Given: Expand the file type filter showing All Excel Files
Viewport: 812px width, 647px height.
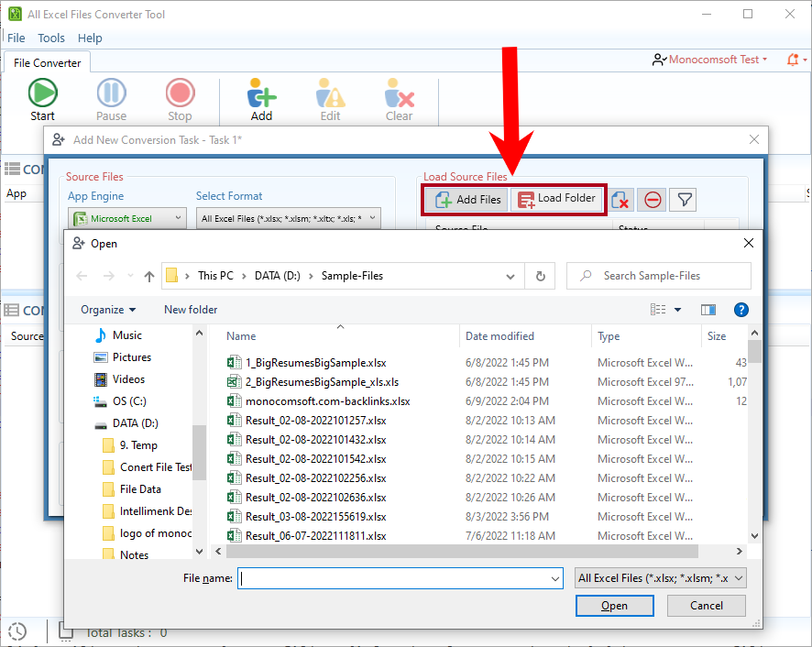Looking at the screenshot, I should point(659,578).
